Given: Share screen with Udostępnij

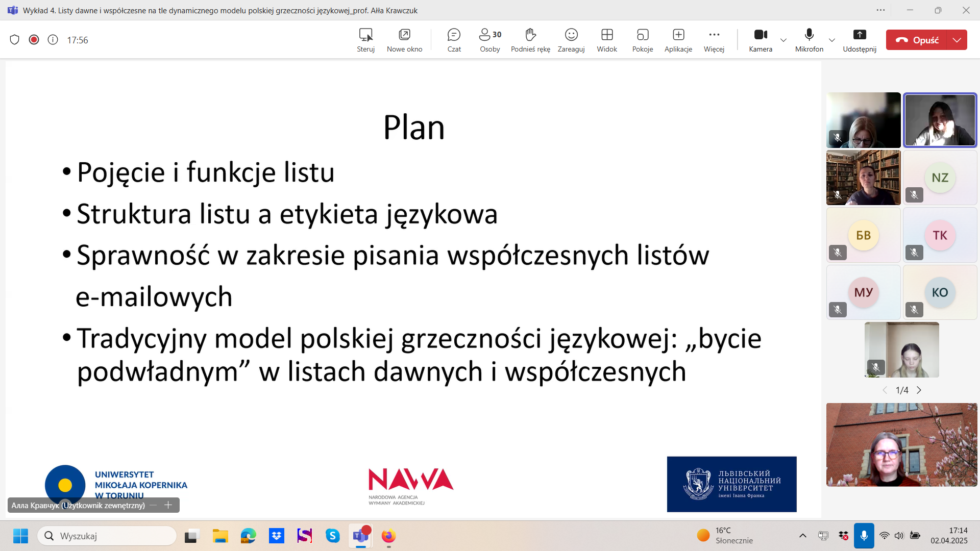Looking at the screenshot, I should tap(860, 40).
